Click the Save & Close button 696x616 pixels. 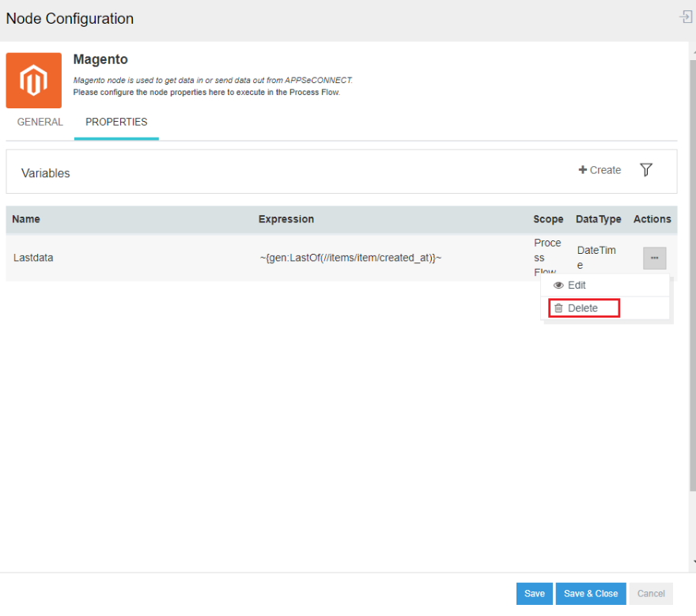(590, 594)
